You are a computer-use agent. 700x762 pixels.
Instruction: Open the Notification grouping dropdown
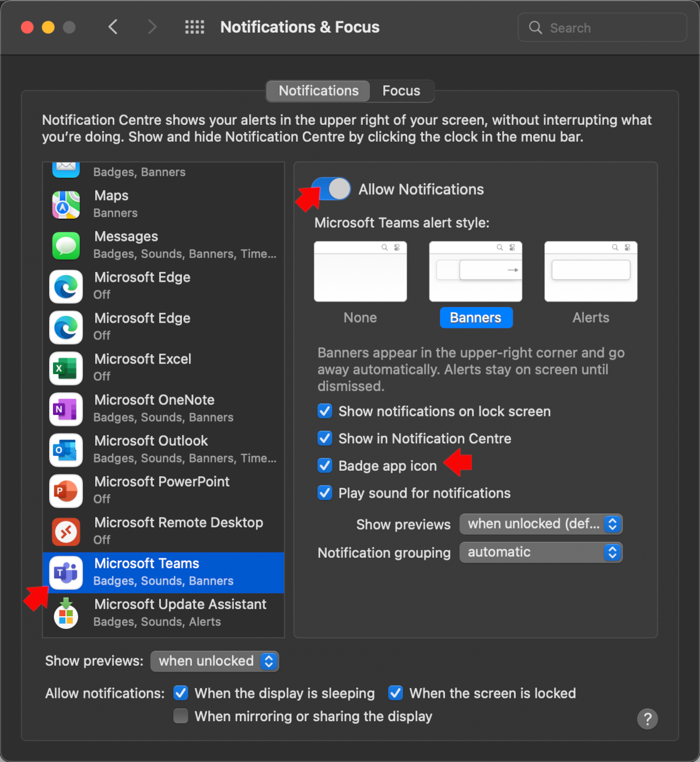[541, 552]
